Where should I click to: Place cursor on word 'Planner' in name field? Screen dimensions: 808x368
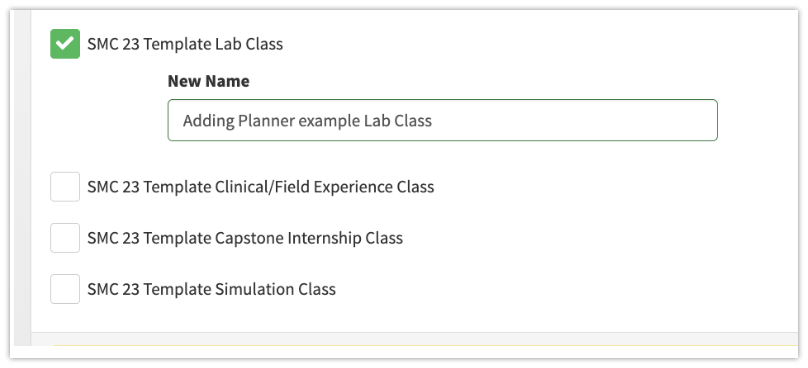tap(266, 121)
